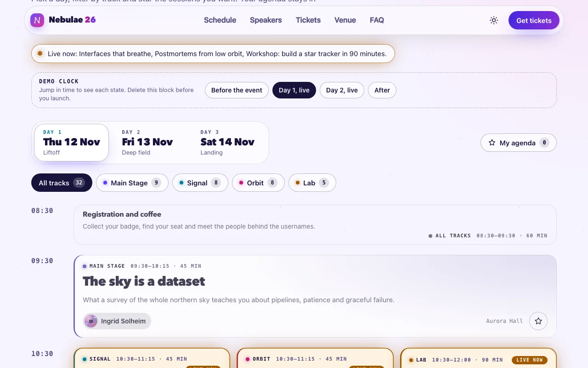
Task: Open the Signal 10:30–11:15 session card
Action: point(152,358)
